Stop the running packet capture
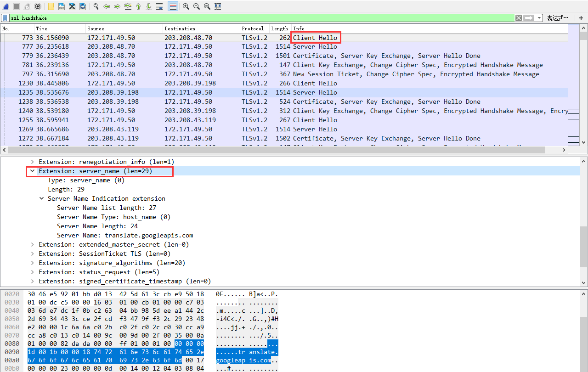 17,6
